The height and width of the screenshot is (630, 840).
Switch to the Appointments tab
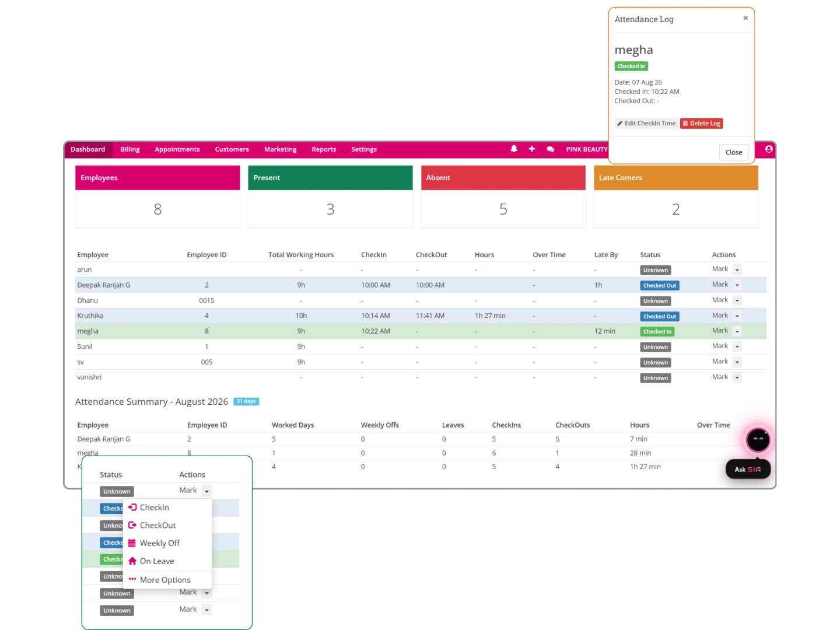point(177,149)
